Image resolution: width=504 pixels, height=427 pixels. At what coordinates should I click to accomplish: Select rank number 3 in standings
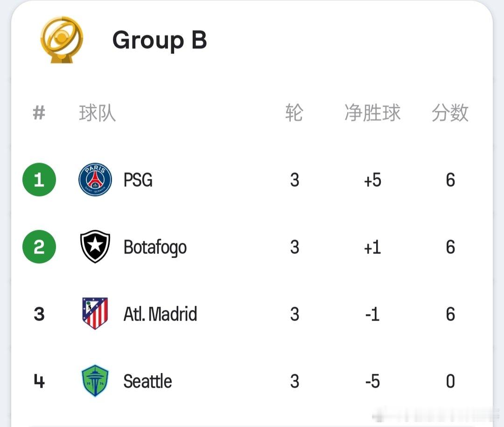point(39,314)
